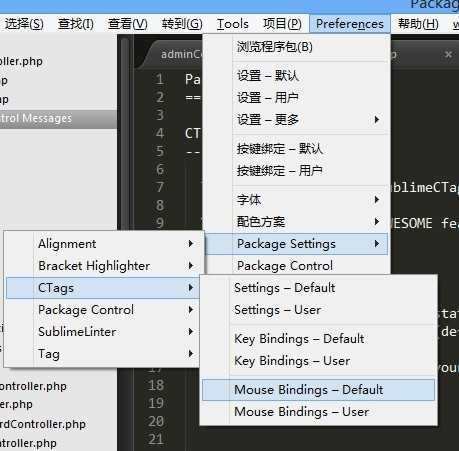Image resolution: width=459 pixels, height=451 pixels.
Task: Open 'rdController.php' in sidebar
Action: pyautogui.click(x=42, y=424)
